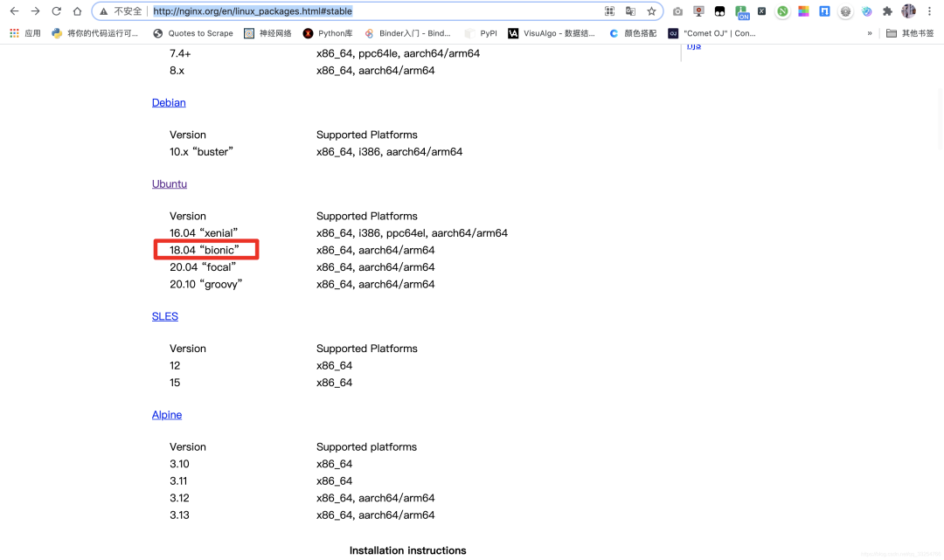The height and width of the screenshot is (560, 944).
Task: Follow the Ubuntu link
Action: (x=170, y=183)
